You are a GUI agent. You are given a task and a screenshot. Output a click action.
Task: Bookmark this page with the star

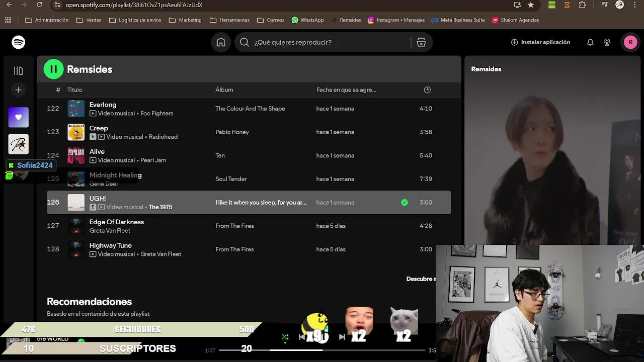tap(531, 5)
